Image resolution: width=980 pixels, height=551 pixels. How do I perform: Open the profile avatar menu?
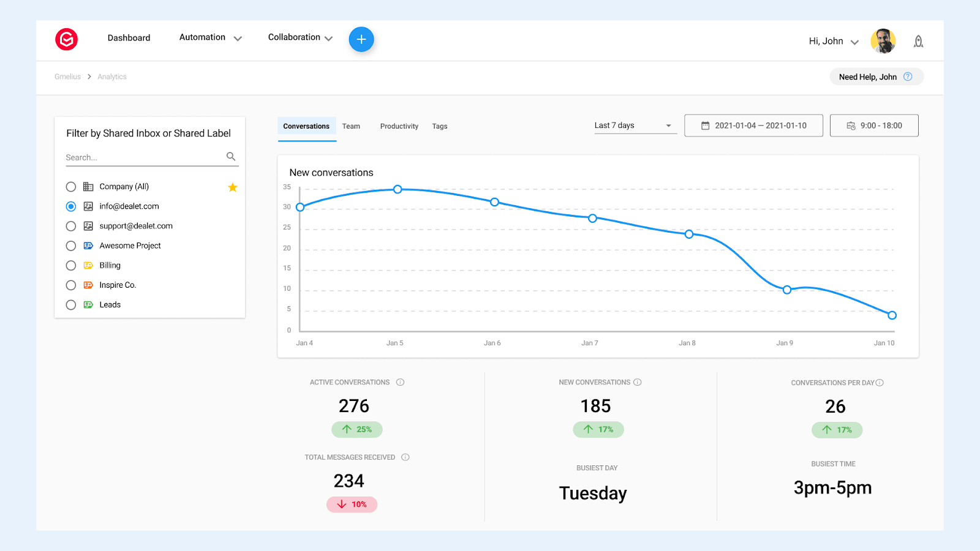point(883,40)
